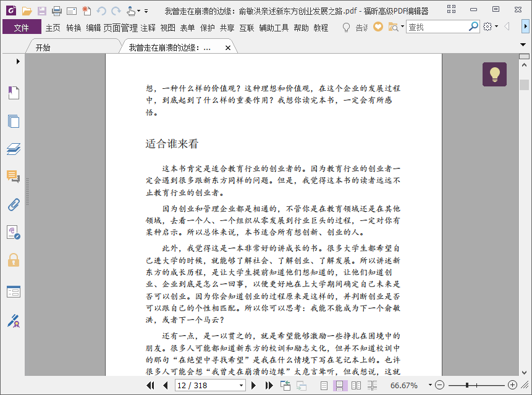Click the email document icon in quick access toolbar
Image resolution: width=532 pixels, height=395 pixels.
[72, 11]
